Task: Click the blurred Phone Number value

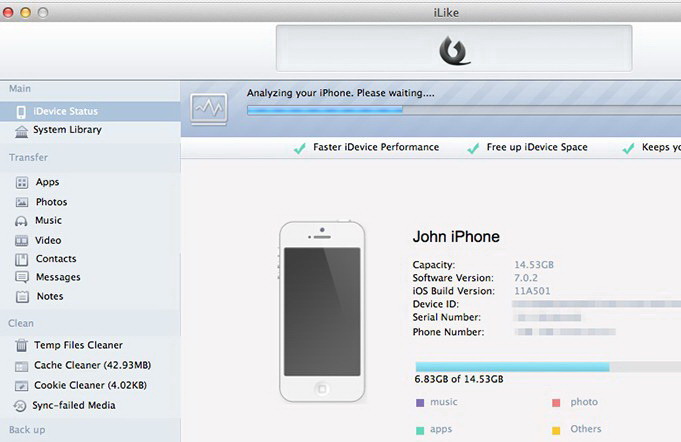Action: (565, 332)
